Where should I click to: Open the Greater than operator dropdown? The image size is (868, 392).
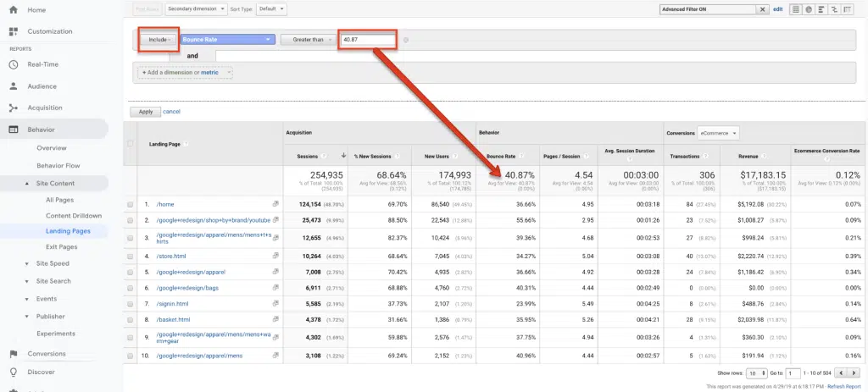pyautogui.click(x=308, y=40)
